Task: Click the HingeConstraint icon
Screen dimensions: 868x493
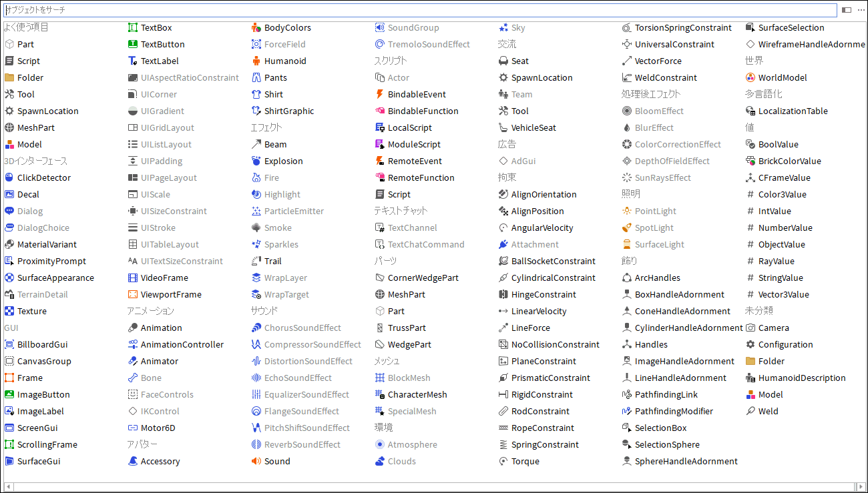Action: (503, 294)
